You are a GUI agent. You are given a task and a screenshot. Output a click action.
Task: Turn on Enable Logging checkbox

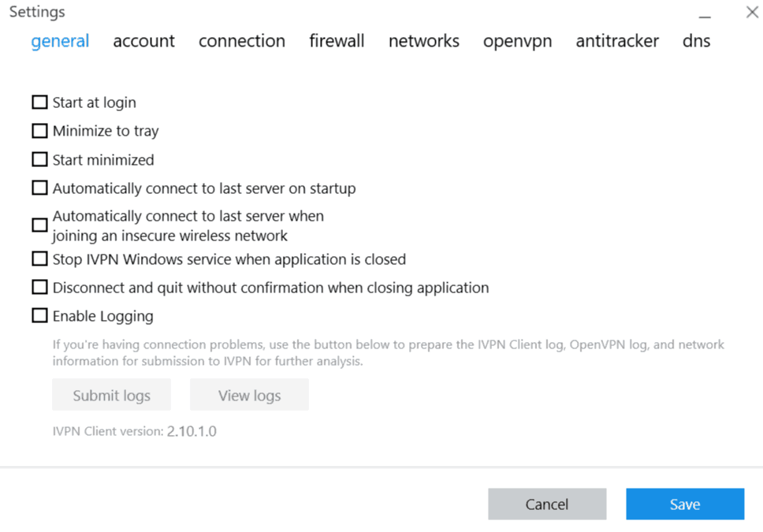[x=39, y=316]
